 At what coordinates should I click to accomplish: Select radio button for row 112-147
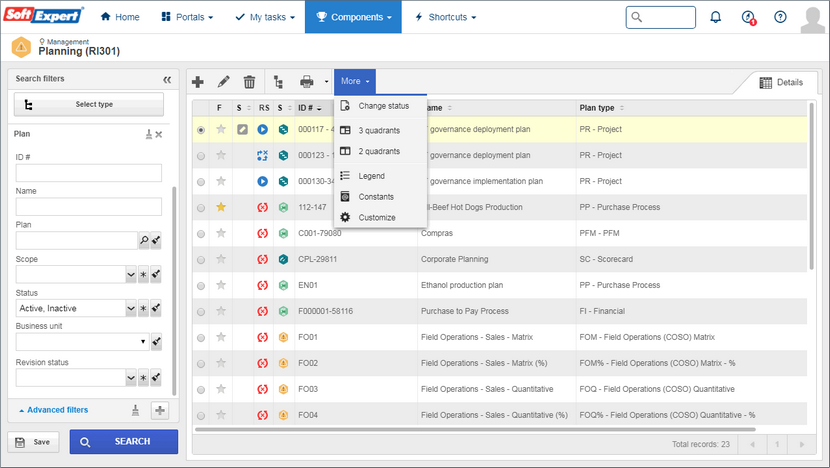click(x=201, y=208)
